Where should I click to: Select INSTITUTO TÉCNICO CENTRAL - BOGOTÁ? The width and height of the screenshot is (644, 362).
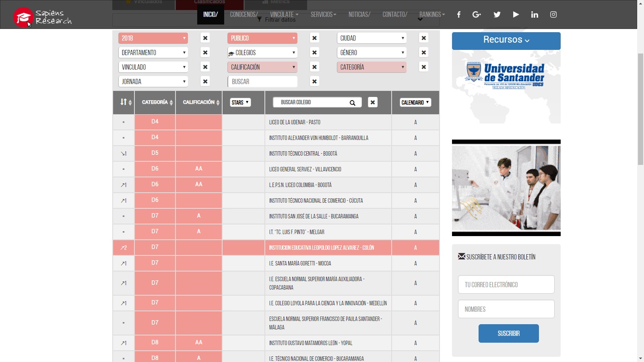click(x=303, y=154)
